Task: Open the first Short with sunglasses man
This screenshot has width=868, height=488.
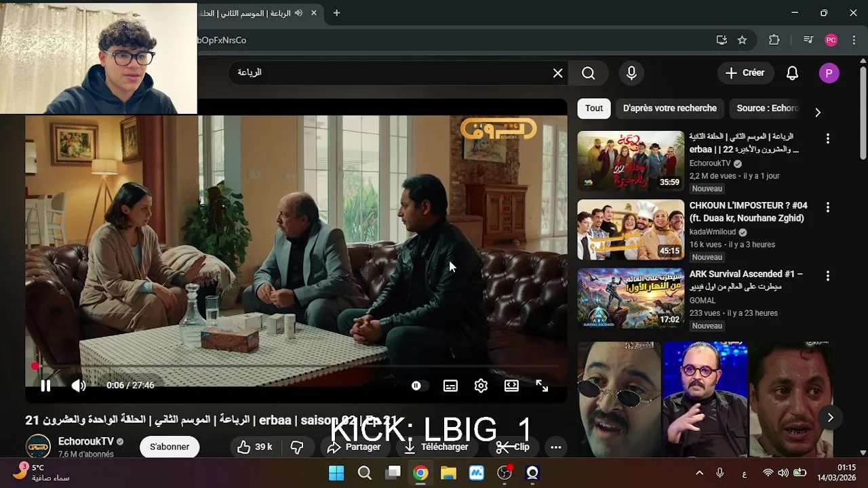Action: (619, 400)
